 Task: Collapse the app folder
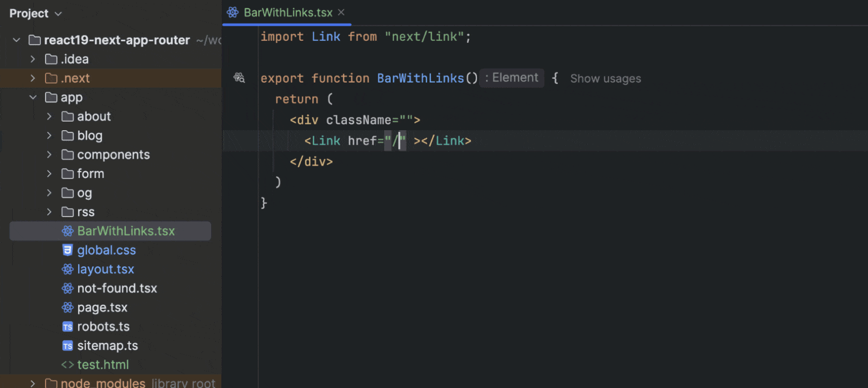pyautogui.click(x=33, y=98)
